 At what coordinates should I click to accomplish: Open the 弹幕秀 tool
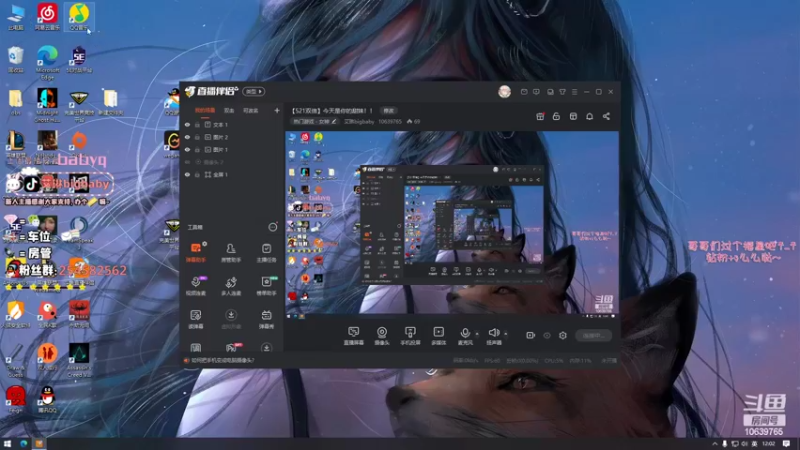pyautogui.click(x=266, y=319)
